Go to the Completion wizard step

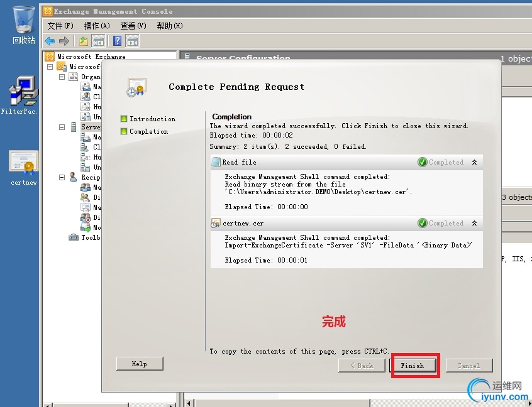tap(144, 131)
